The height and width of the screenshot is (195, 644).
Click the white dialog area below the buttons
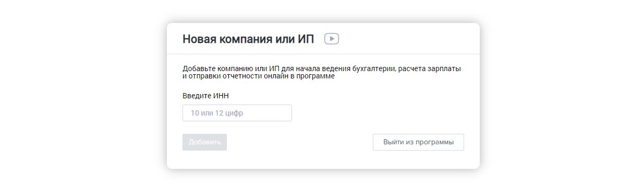tap(323, 160)
